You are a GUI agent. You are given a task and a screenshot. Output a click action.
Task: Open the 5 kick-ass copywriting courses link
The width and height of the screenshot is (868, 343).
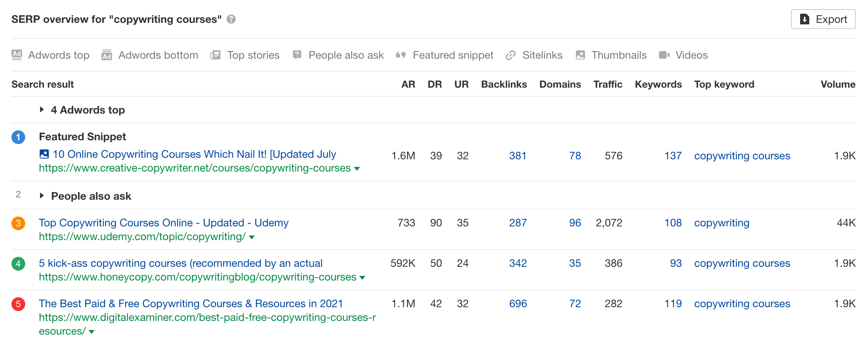181,263
